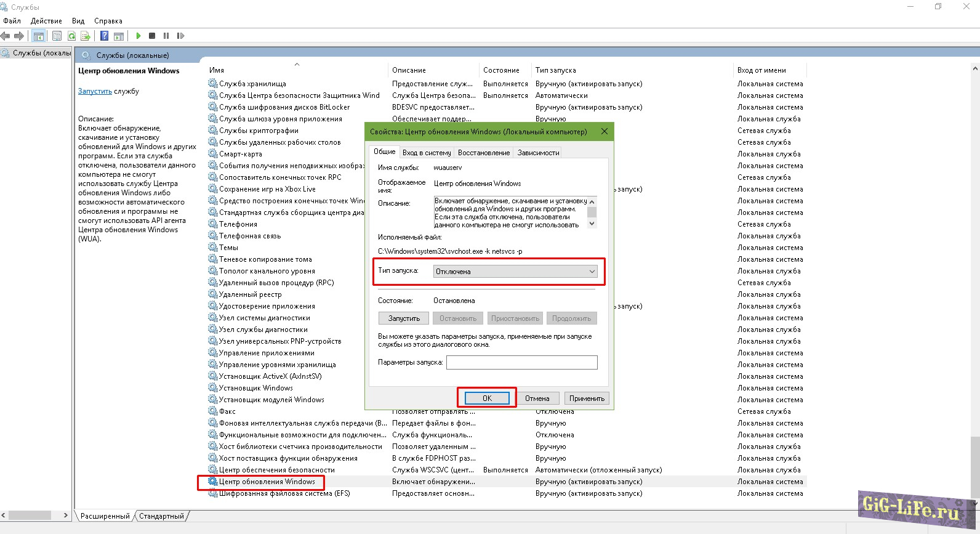The width and height of the screenshot is (980, 534).
Task: Click the green Start Service toolbar icon
Action: [139, 36]
